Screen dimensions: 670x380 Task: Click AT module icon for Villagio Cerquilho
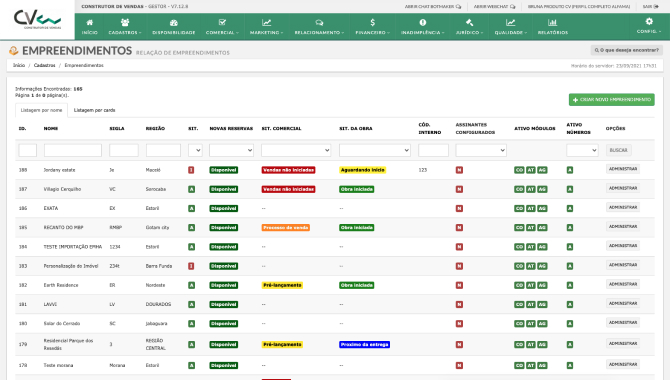point(531,189)
